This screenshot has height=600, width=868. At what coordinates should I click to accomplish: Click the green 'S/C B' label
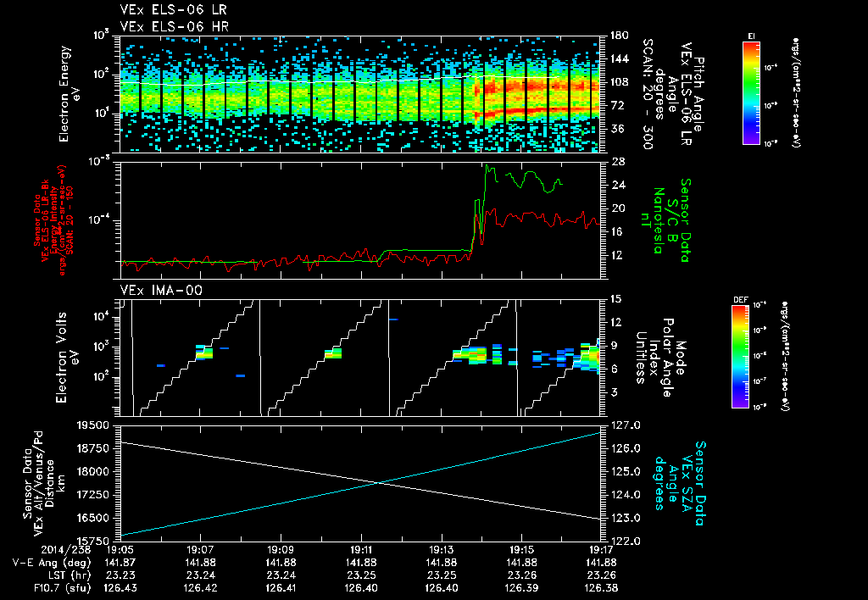coord(672,220)
